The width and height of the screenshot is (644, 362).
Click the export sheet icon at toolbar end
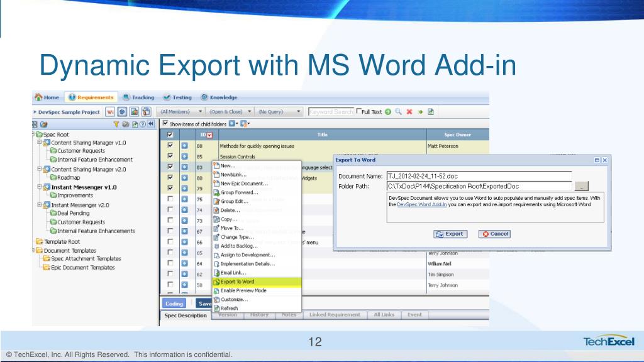click(x=431, y=112)
